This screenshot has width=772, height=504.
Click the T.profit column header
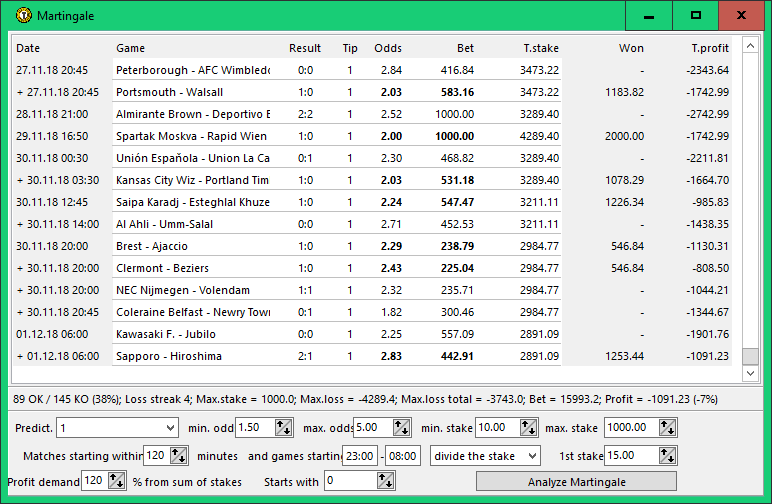tap(709, 48)
